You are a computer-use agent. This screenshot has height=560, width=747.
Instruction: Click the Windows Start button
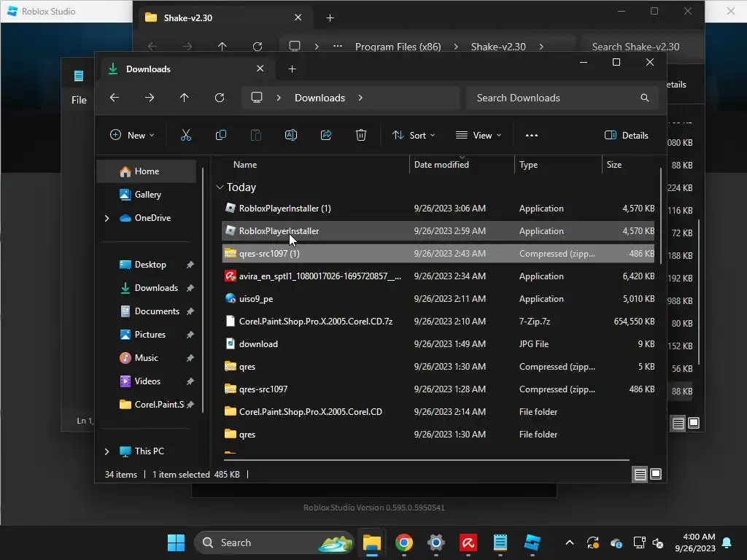[177, 542]
